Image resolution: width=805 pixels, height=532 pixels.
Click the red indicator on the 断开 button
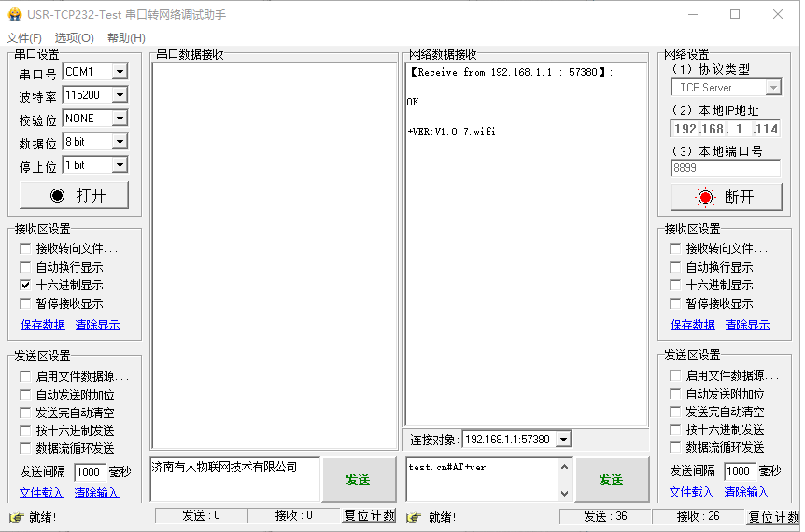click(x=705, y=197)
